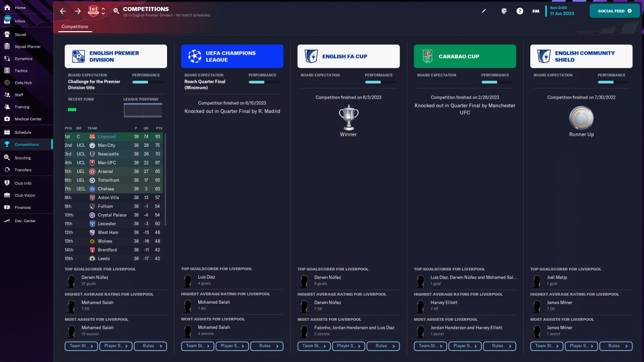The height and width of the screenshot is (362, 644).
Task: Open the Finances screen
Action: pyautogui.click(x=26, y=208)
